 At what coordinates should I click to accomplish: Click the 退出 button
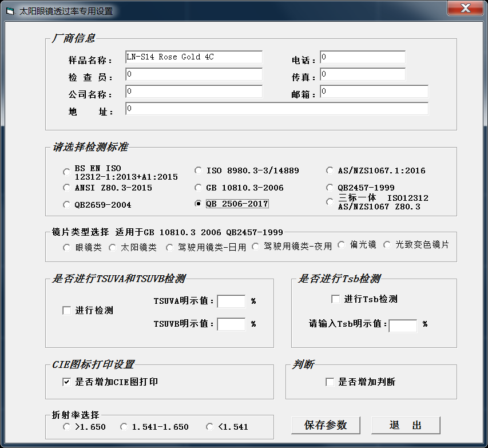point(406,425)
